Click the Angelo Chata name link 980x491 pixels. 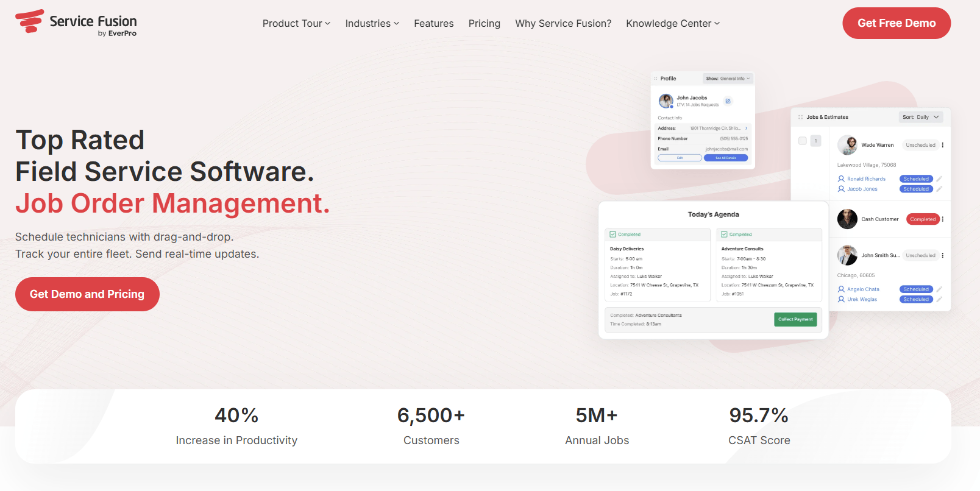[x=863, y=289]
